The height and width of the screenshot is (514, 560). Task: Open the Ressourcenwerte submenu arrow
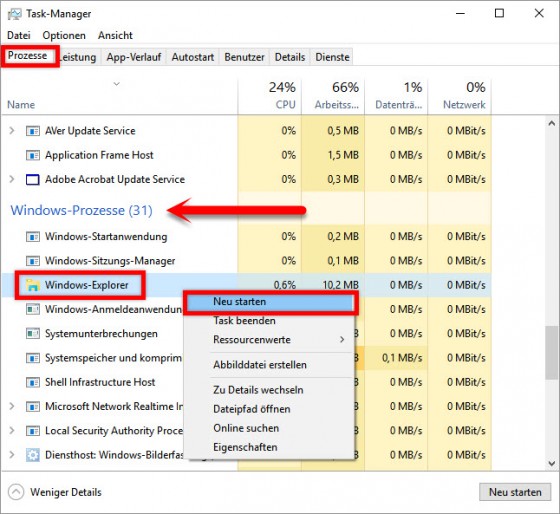click(x=342, y=340)
